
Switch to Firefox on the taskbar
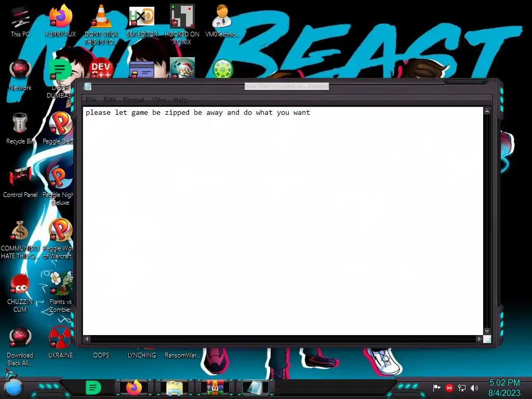[x=134, y=388]
